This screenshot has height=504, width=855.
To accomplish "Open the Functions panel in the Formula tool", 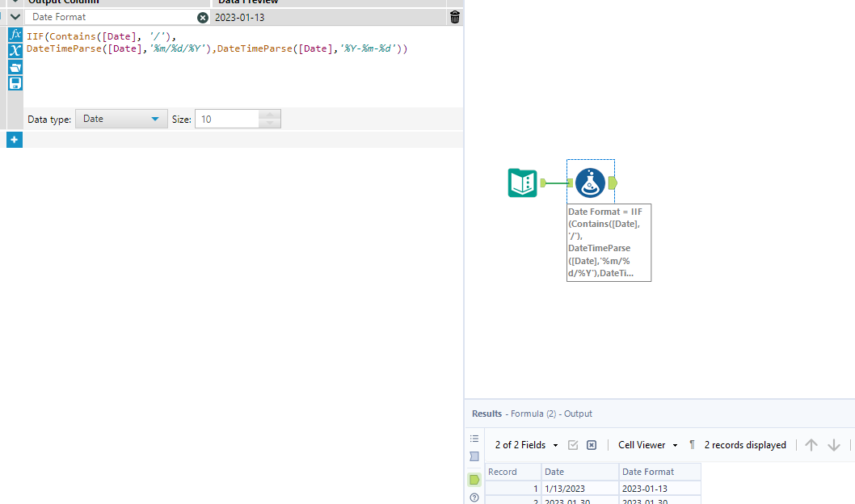I will click(15, 36).
